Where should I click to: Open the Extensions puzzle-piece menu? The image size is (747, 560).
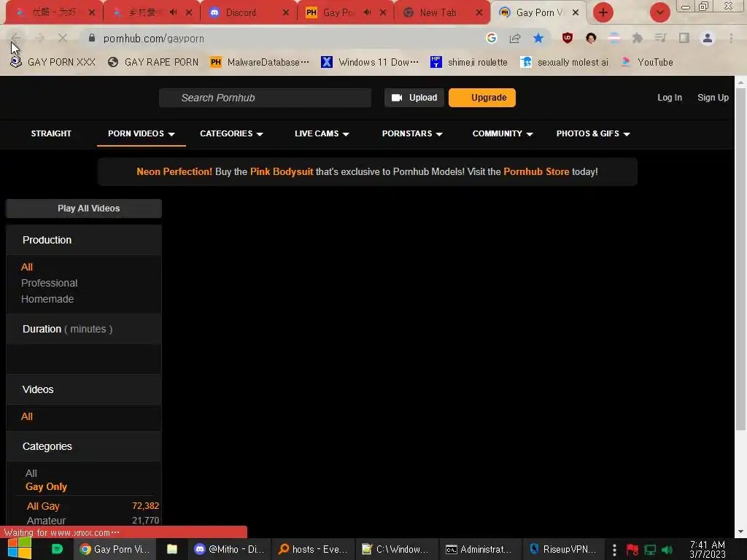tap(638, 38)
